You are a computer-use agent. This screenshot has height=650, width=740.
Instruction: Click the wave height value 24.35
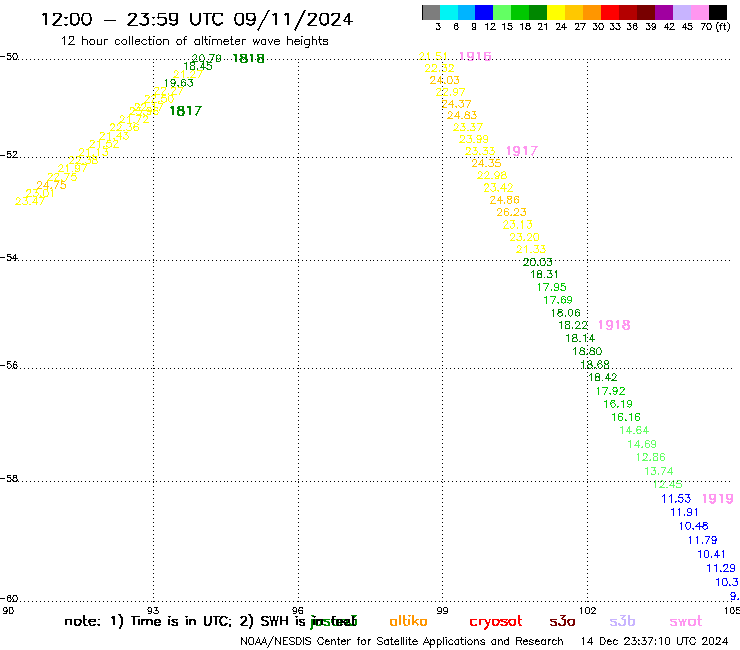click(486, 163)
